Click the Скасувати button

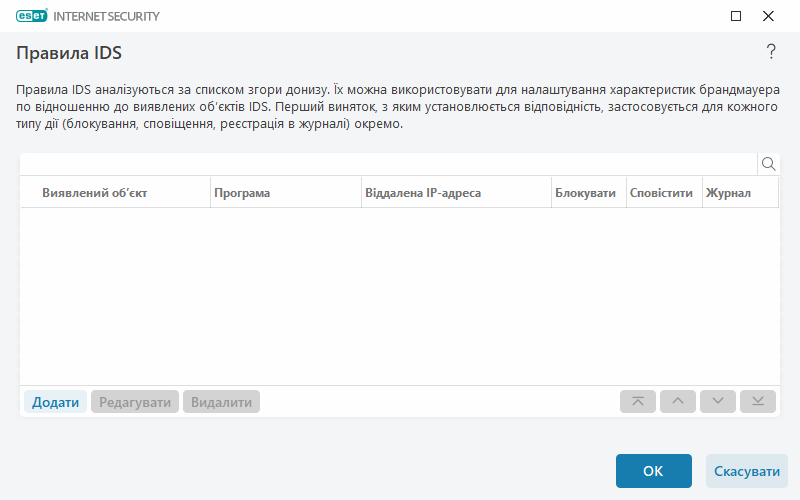click(746, 471)
